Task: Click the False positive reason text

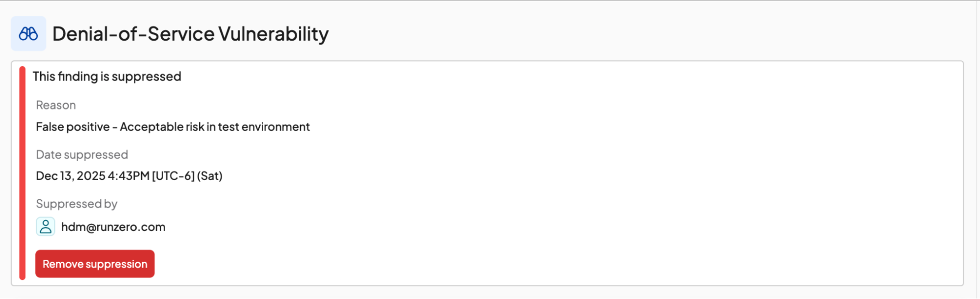Action: pyautogui.click(x=73, y=127)
